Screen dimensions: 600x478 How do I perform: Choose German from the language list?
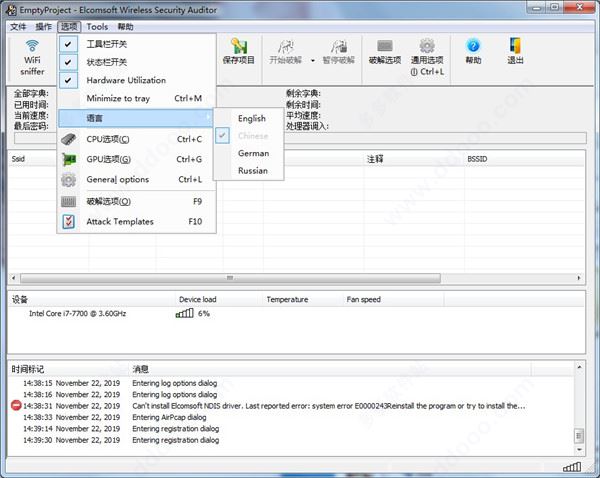click(x=253, y=153)
